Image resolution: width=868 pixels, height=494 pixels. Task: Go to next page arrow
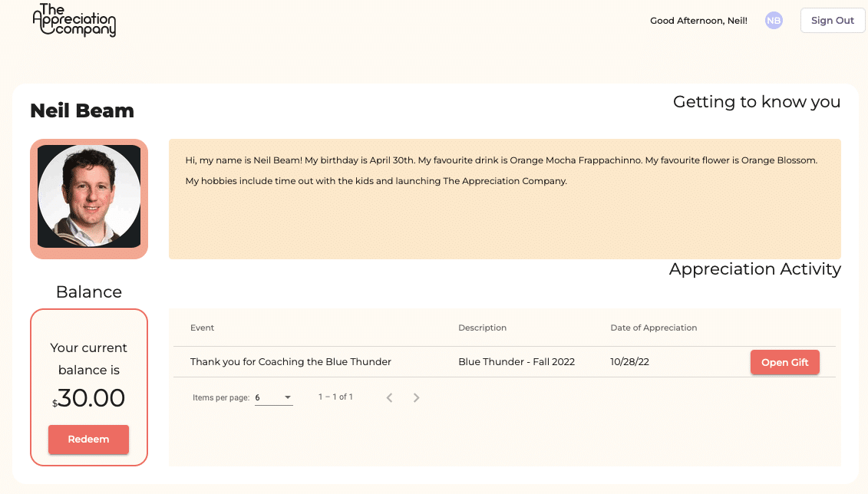pos(416,398)
